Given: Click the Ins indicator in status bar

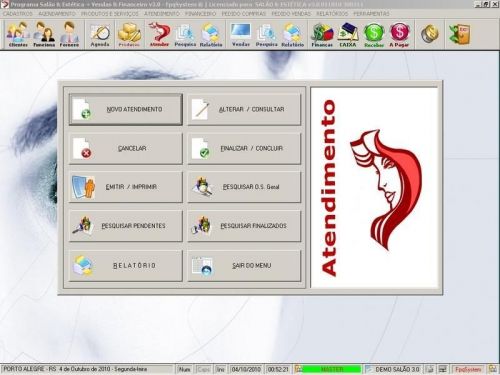Looking at the screenshot, I should click(220, 369).
